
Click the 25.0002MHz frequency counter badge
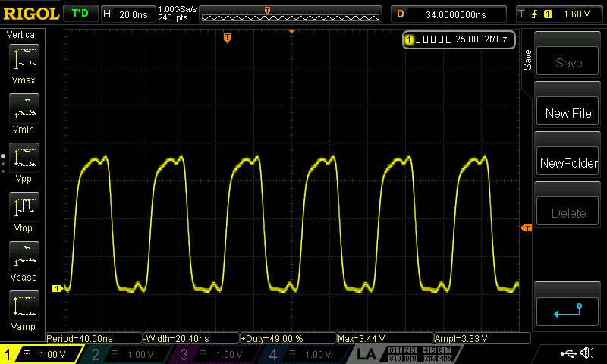(x=459, y=39)
